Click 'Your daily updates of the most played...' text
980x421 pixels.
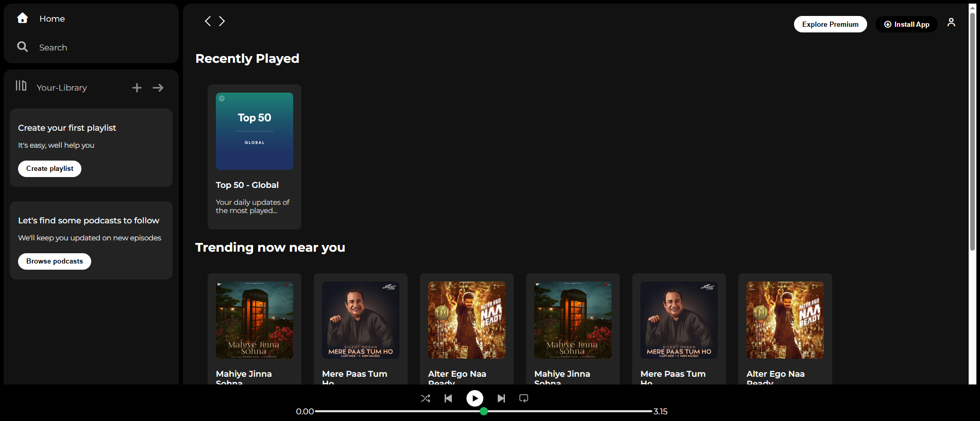(x=252, y=206)
